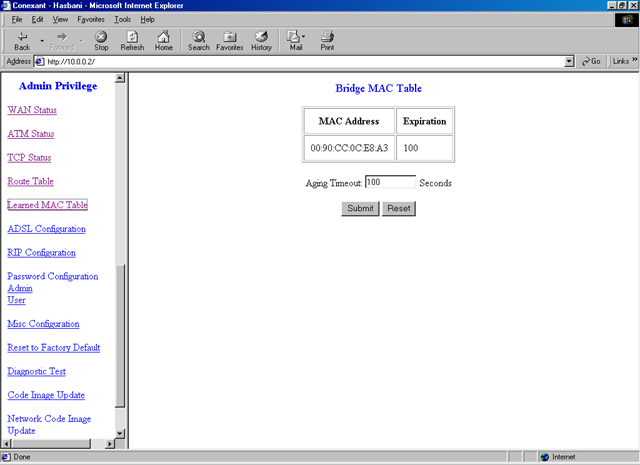Open the address bar dropdown list

pos(569,62)
